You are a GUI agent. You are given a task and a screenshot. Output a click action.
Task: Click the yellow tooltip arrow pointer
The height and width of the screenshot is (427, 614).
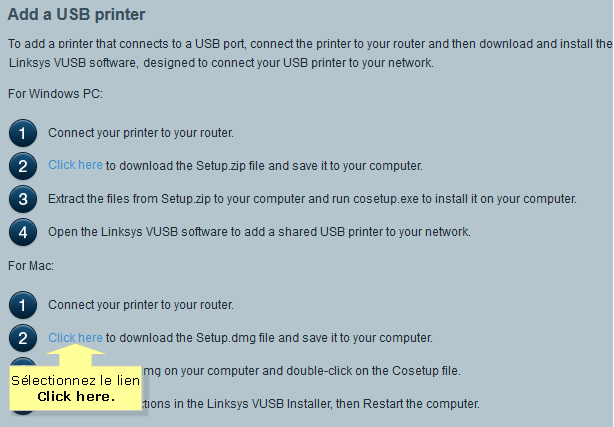click(x=76, y=355)
